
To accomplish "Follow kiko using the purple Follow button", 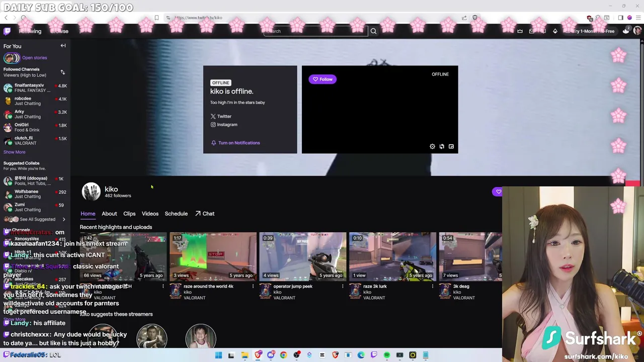I will (323, 79).
